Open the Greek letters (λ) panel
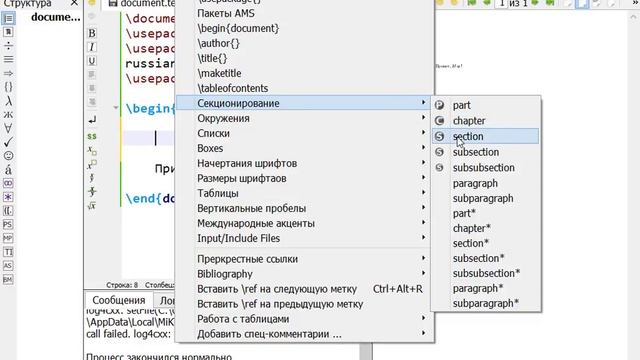This screenshot has height=360, width=640. pos(8,101)
